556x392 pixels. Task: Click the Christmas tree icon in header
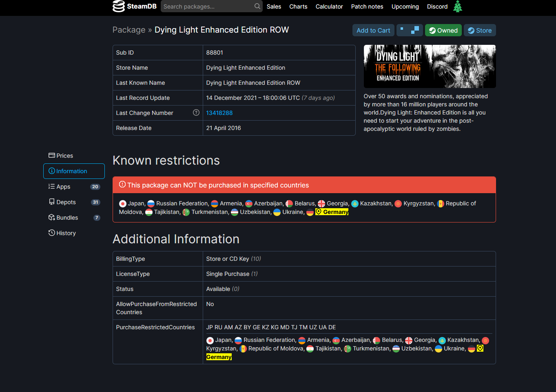pyautogui.click(x=458, y=6)
